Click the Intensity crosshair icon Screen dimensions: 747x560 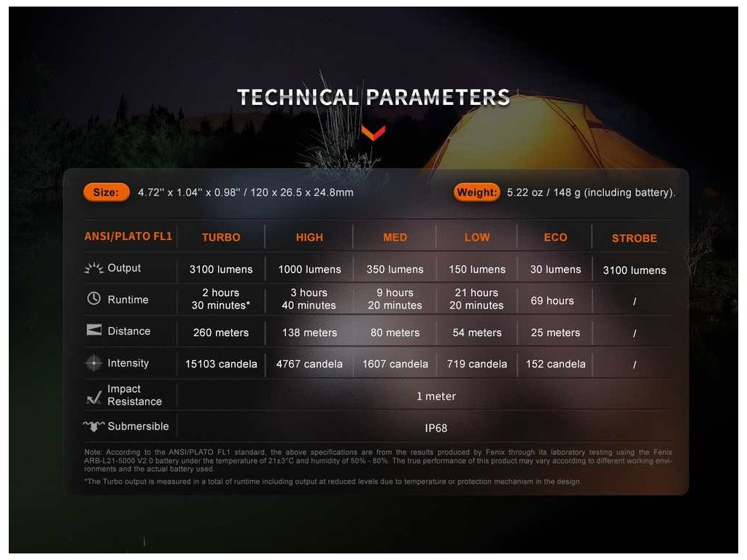click(x=94, y=363)
